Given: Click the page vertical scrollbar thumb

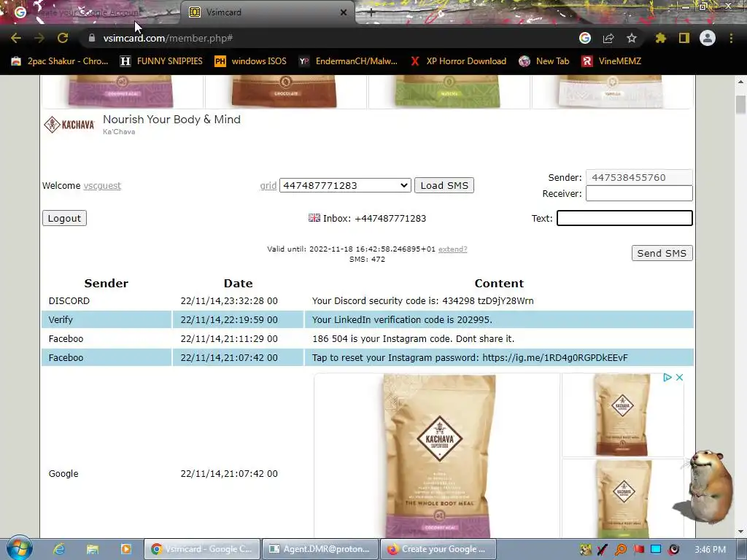Looking at the screenshot, I should [x=740, y=105].
